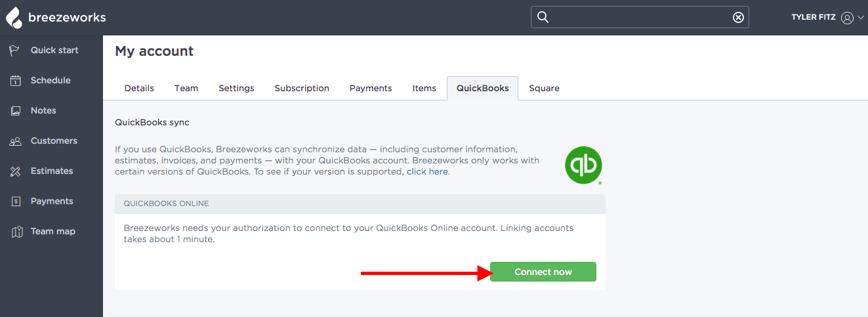Follow the "click here" supported versions link
Screen dimensions: 868x317
427,171
